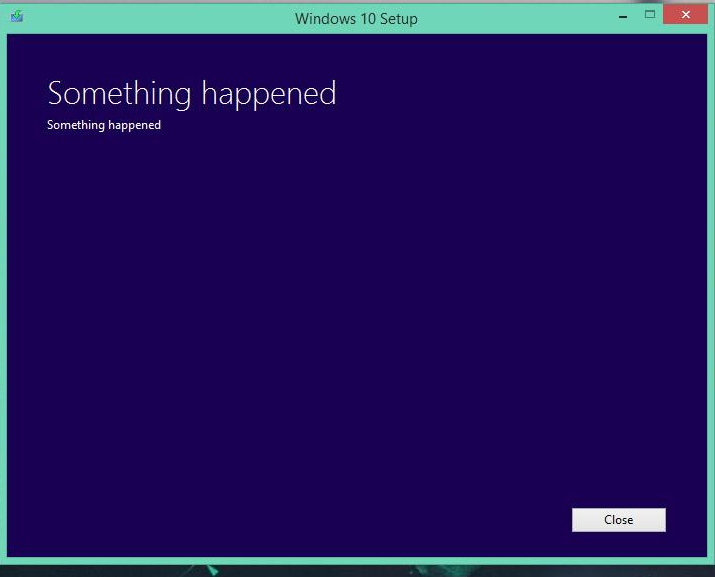Click the word 'Setup' in the title
The width and height of the screenshot is (715, 577).
pos(399,19)
